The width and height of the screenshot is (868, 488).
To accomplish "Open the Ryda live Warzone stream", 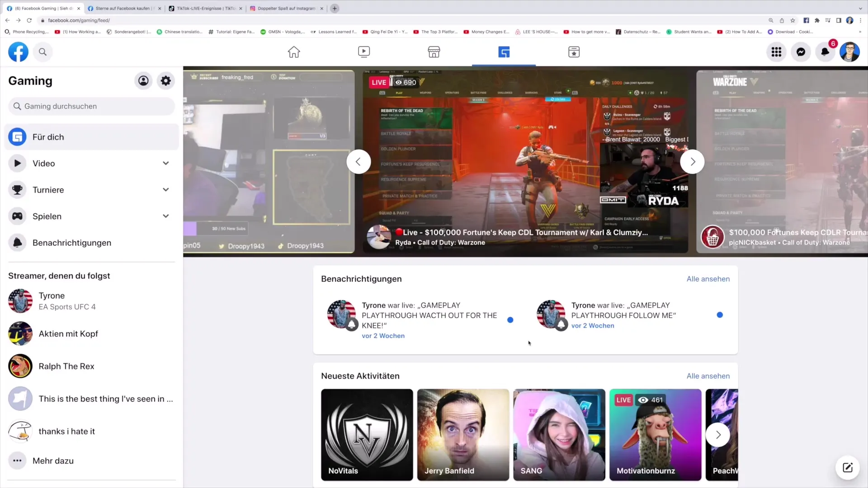I will click(x=525, y=162).
